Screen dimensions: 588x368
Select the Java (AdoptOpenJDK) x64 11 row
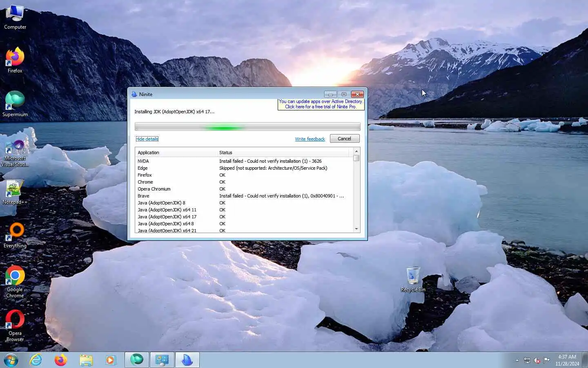coord(244,210)
